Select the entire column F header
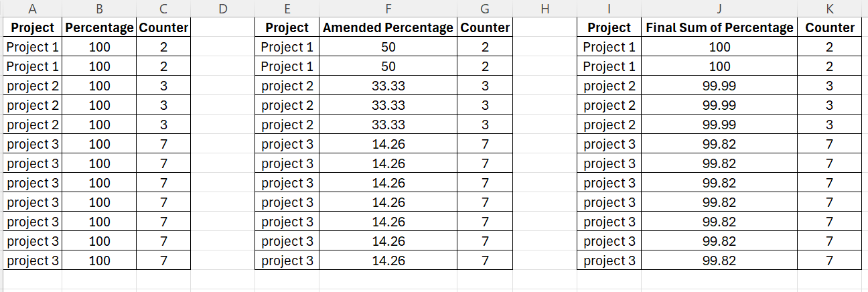The image size is (868, 292). (x=388, y=9)
